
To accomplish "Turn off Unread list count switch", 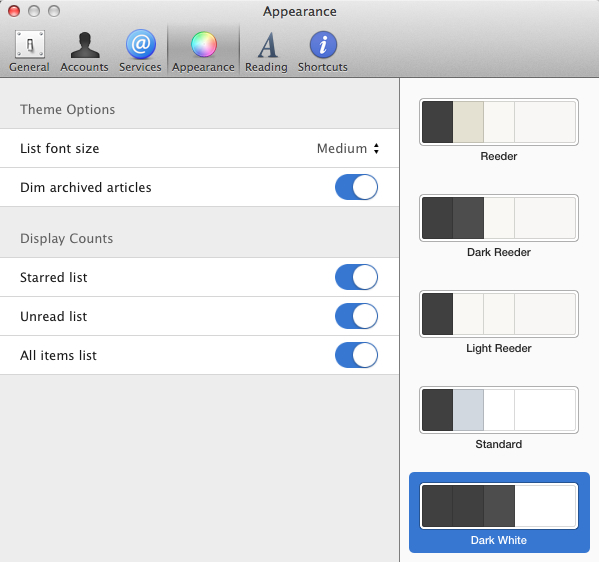I will (356, 316).
